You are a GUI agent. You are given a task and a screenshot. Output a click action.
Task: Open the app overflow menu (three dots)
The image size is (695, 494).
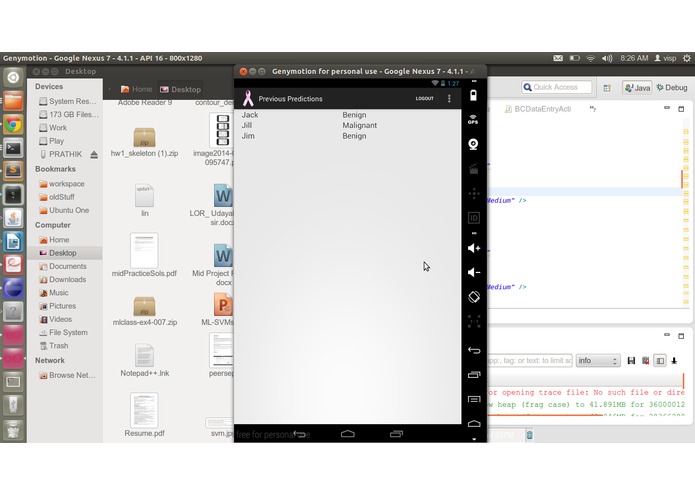[x=449, y=98]
